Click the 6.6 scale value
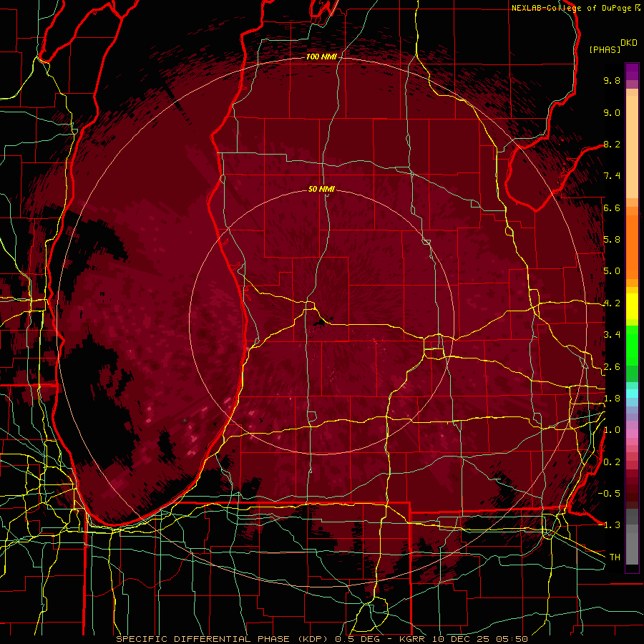This screenshot has height=644, width=644. click(612, 208)
